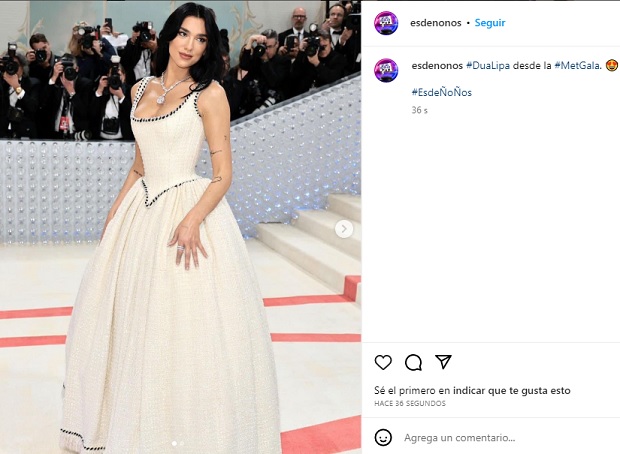
Task: Open emoji picker smiley icon
Action: click(383, 438)
